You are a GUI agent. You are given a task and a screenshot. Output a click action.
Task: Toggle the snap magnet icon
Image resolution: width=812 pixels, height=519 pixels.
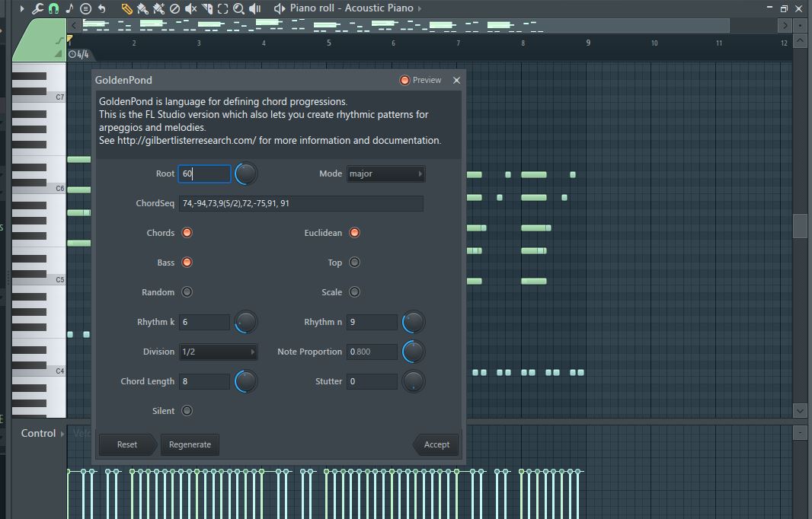coord(53,8)
